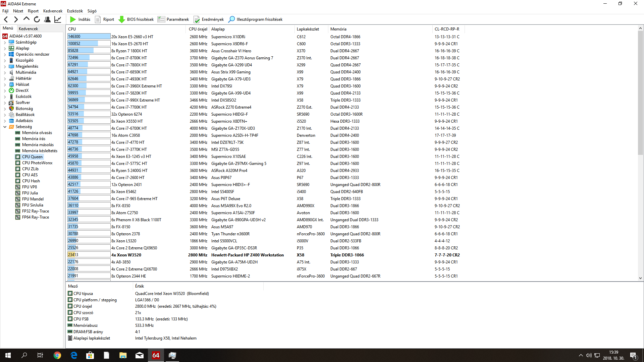
Task: Expand the Multimédia tree node
Action: pyautogui.click(x=5, y=73)
